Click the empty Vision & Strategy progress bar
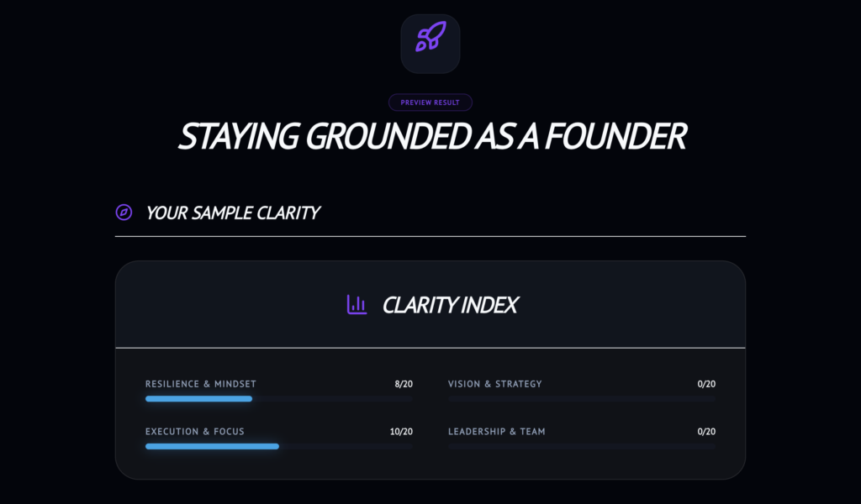The image size is (861, 504). (581, 399)
